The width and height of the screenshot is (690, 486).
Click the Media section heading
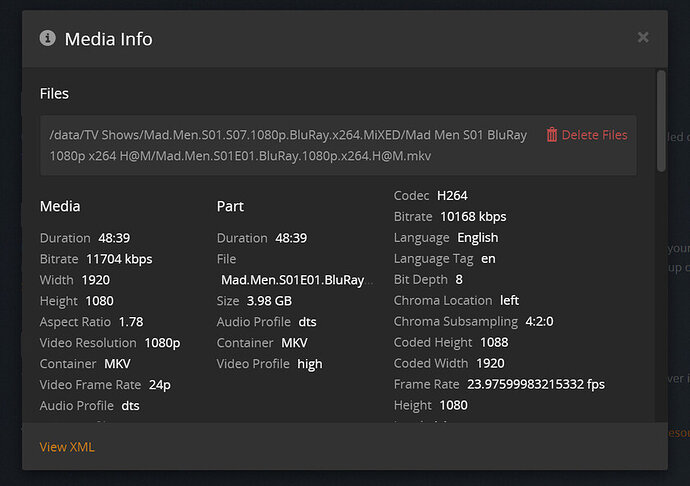point(60,206)
